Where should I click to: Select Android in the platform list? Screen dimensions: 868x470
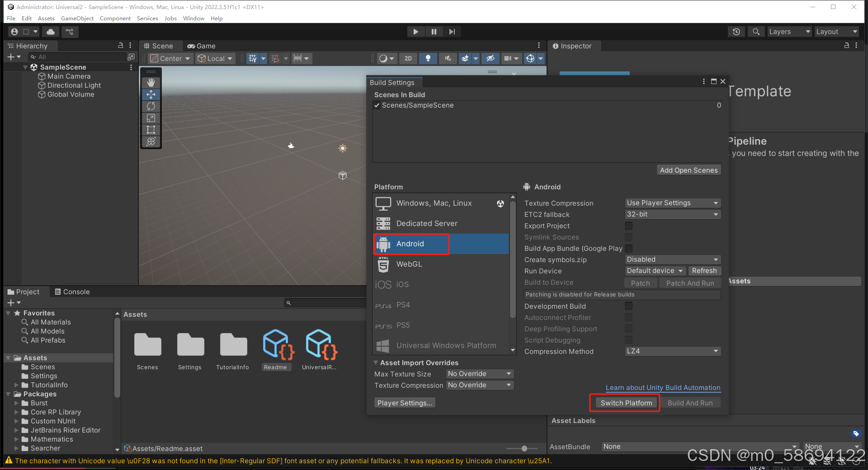pos(410,244)
